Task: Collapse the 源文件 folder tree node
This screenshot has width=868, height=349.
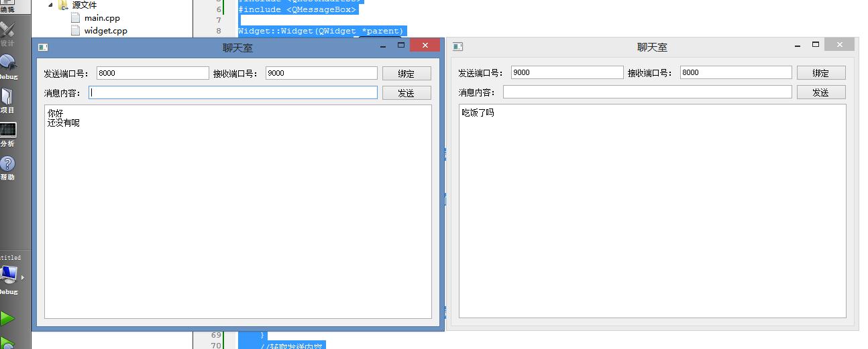Action: [x=50, y=5]
